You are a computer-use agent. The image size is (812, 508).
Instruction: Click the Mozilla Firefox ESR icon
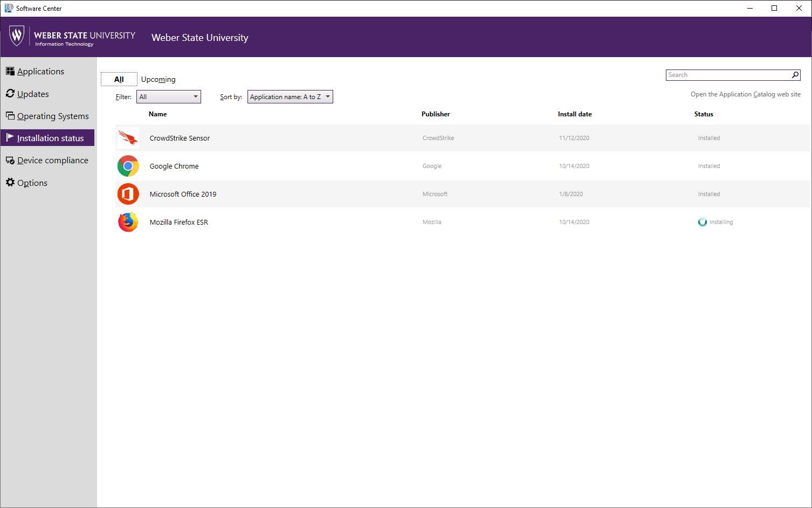[128, 222]
